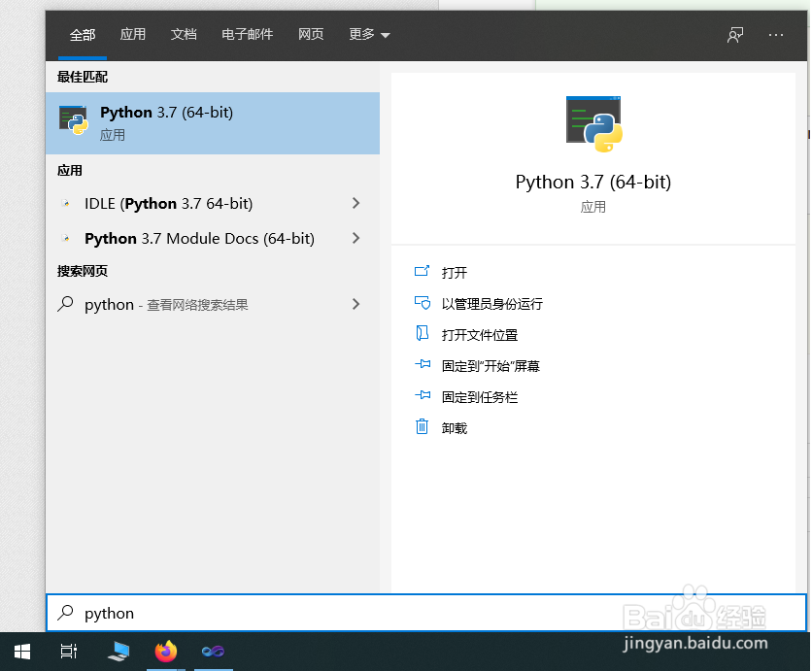Switch to the 文档 tab
Image resolution: width=812 pixels, height=671 pixels.
tap(184, 34)
